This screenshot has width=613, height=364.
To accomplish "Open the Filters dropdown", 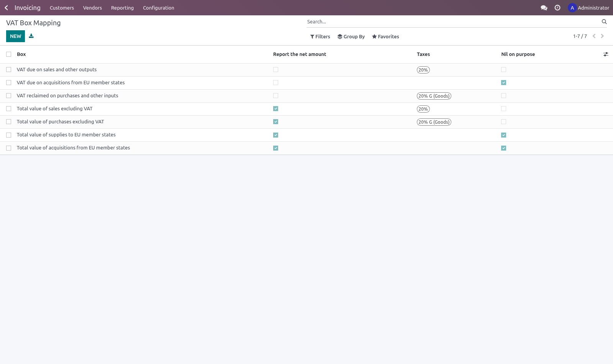I will 320,37.
